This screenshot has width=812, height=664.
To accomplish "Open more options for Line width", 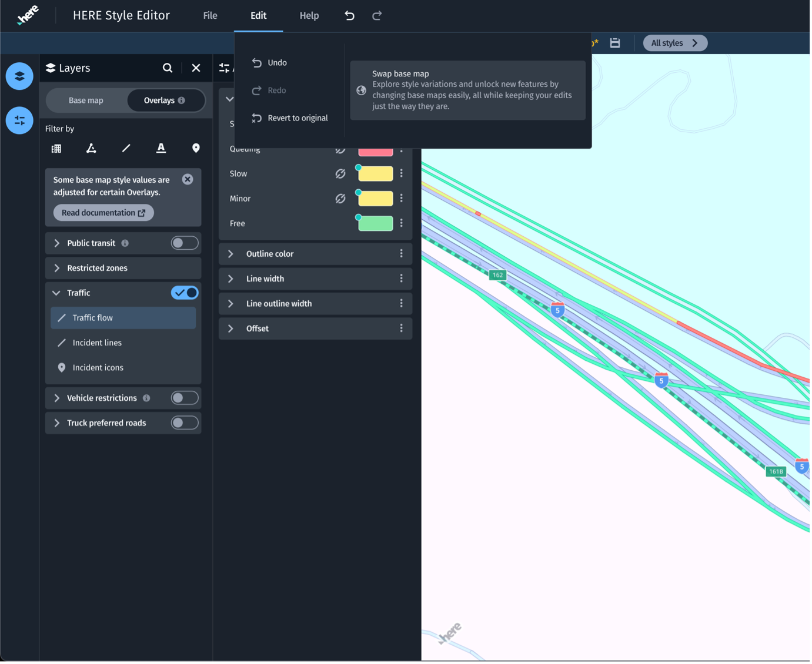I will [402, 279].
